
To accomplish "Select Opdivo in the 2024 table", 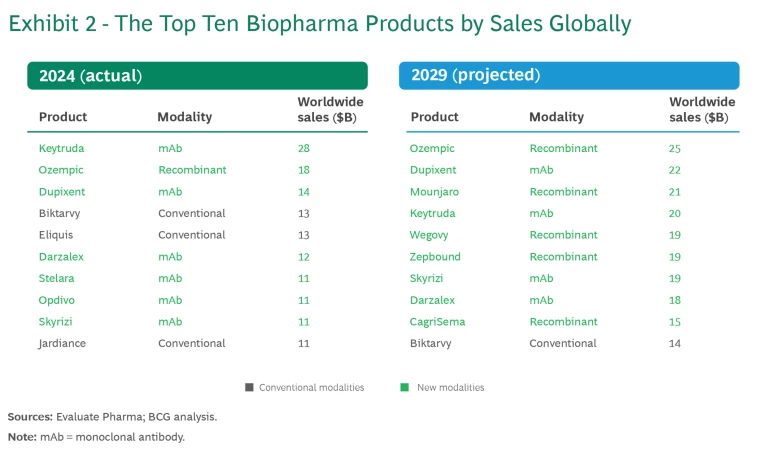I will [57, 300].
